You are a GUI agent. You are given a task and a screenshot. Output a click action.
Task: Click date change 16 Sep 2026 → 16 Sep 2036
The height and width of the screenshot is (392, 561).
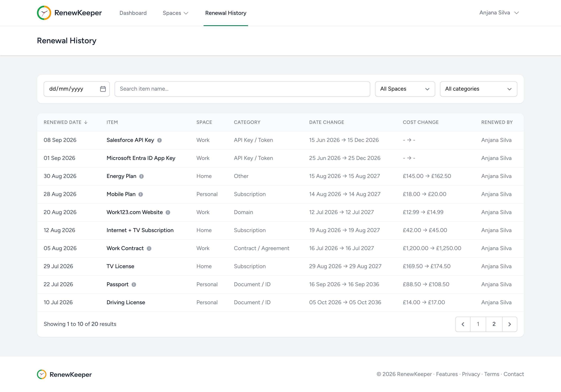click(344, 284)
